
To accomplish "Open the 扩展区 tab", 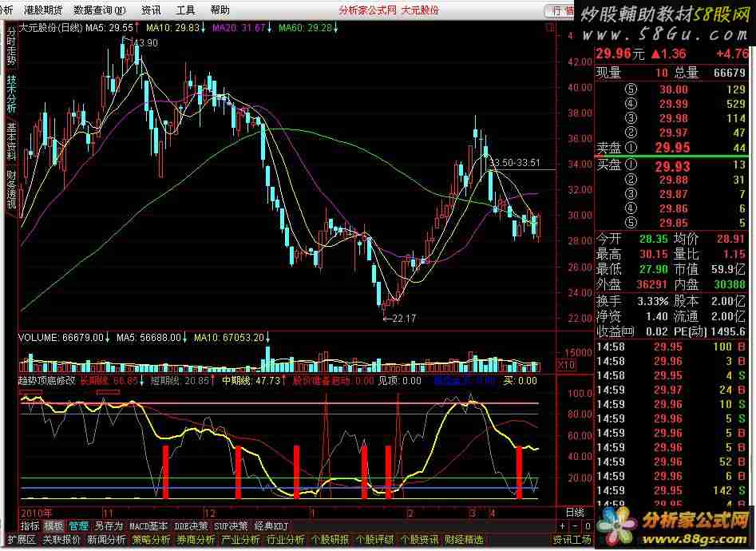I will 22,539.
